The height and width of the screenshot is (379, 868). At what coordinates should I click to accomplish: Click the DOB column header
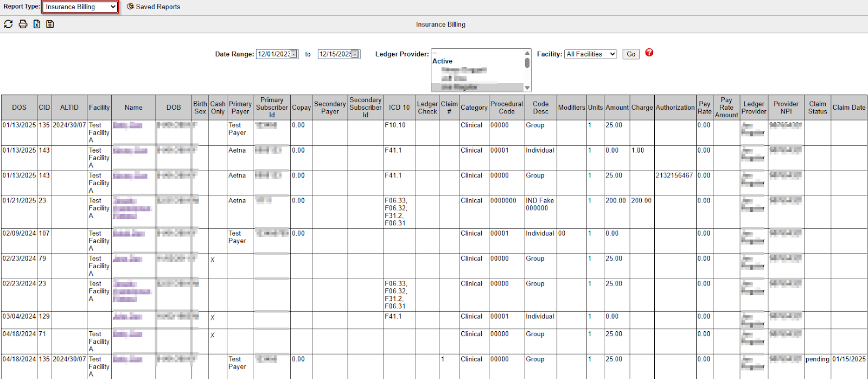(174, 108)
